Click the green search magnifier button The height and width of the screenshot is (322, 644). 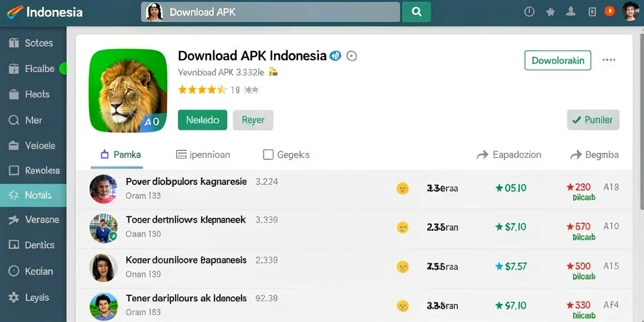point(416,12)
